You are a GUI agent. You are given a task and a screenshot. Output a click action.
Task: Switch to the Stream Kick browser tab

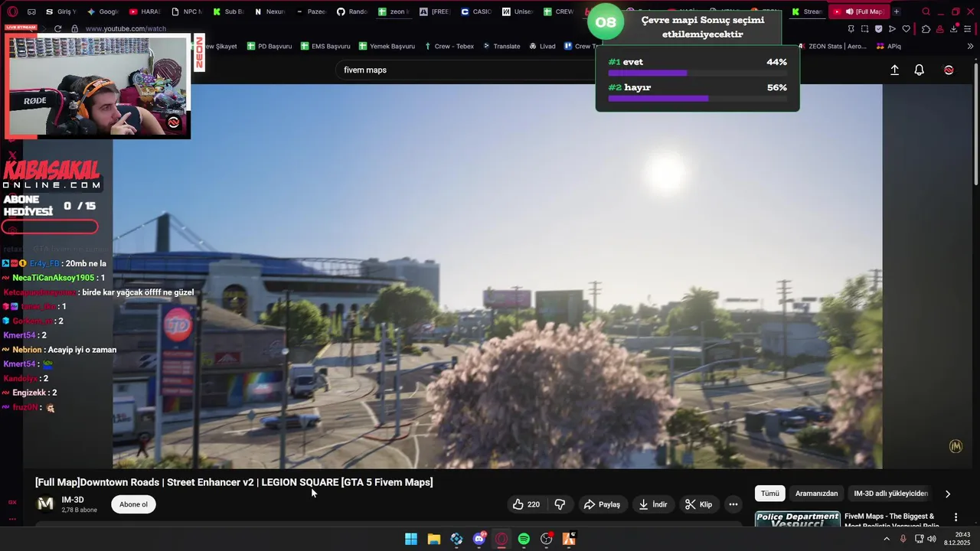807,11
